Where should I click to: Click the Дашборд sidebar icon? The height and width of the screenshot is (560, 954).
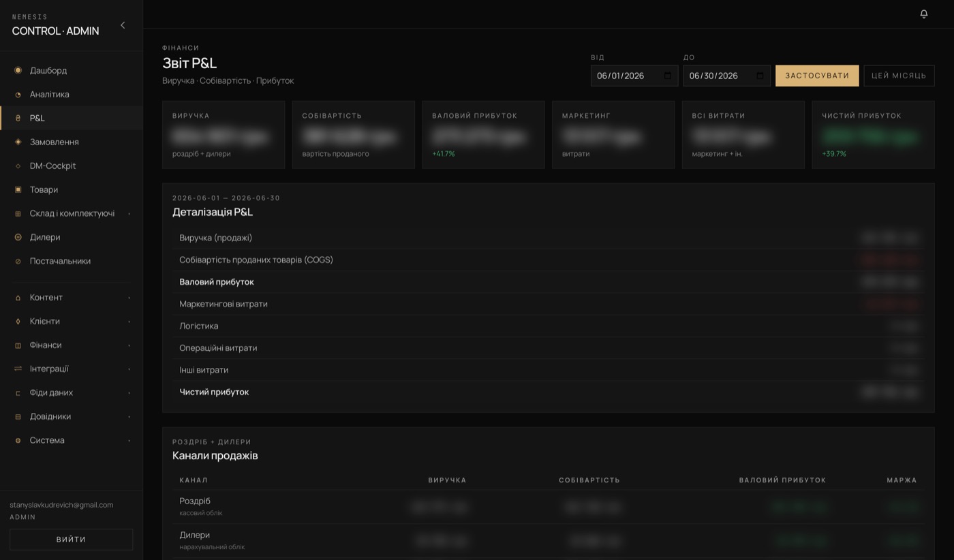coord(18,70)
